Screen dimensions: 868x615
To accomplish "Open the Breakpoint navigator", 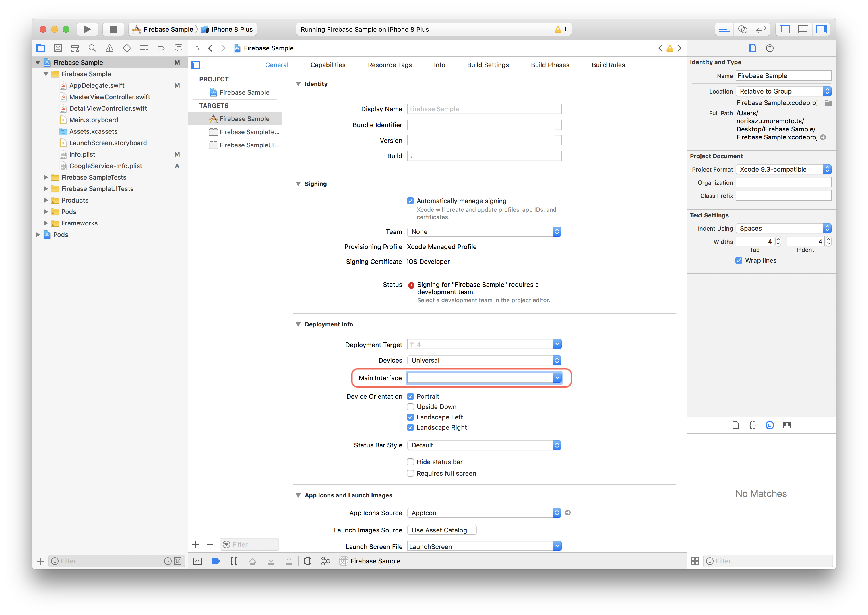I will point(161,48).
